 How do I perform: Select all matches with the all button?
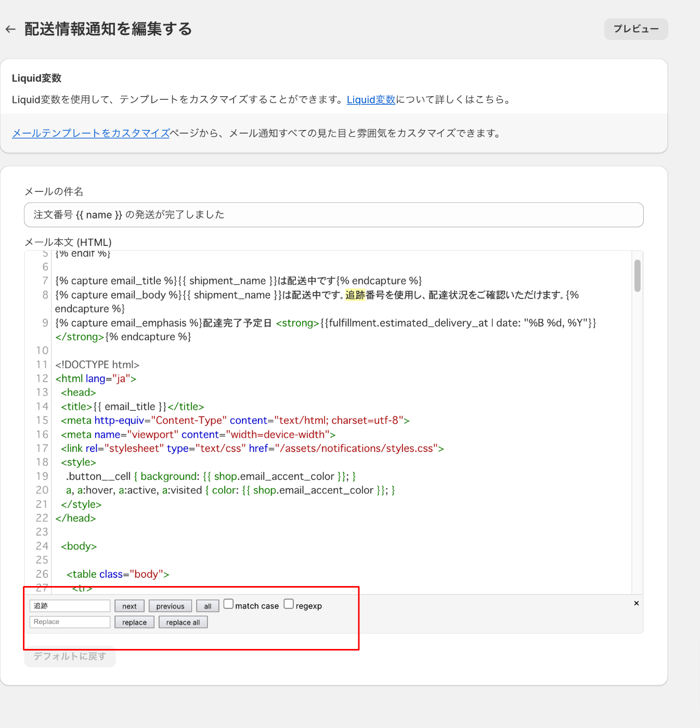click(208, 606)
